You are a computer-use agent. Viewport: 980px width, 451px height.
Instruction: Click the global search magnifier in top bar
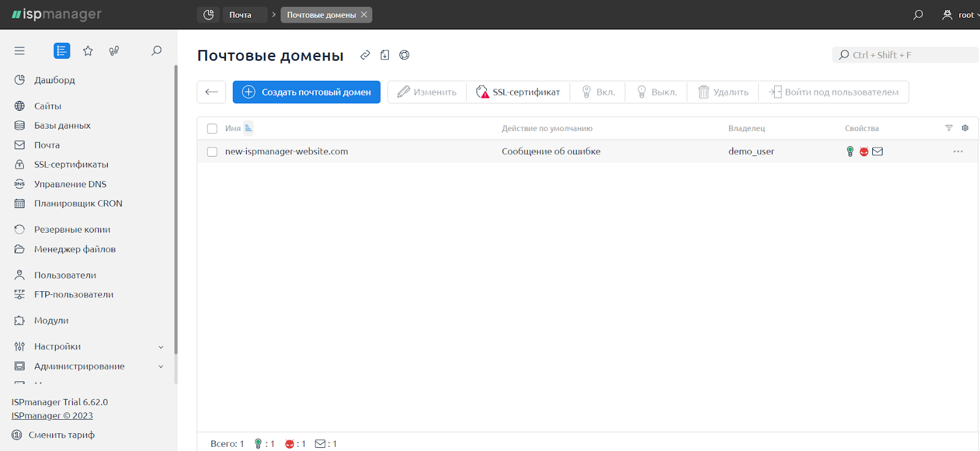[x=918, y=15]
